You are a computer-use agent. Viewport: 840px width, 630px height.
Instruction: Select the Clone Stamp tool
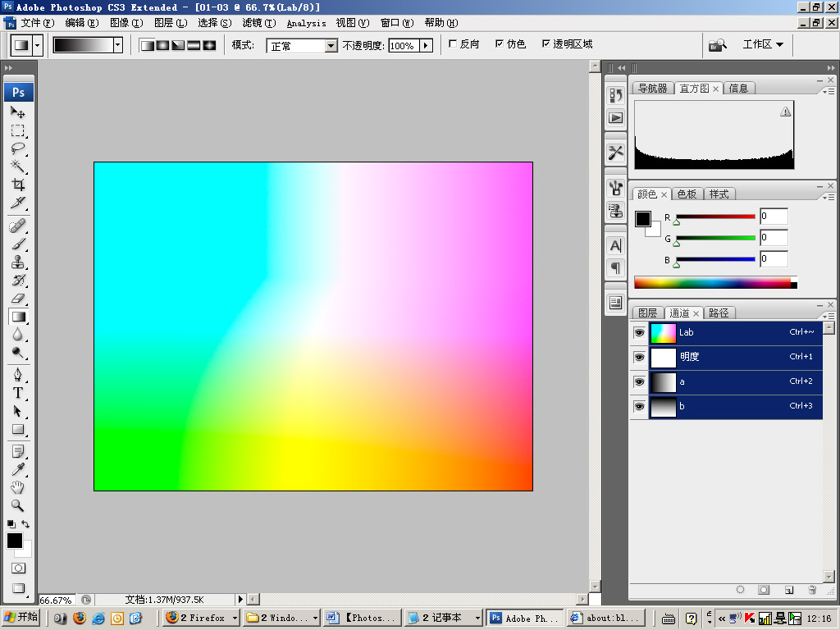(18, 262)
